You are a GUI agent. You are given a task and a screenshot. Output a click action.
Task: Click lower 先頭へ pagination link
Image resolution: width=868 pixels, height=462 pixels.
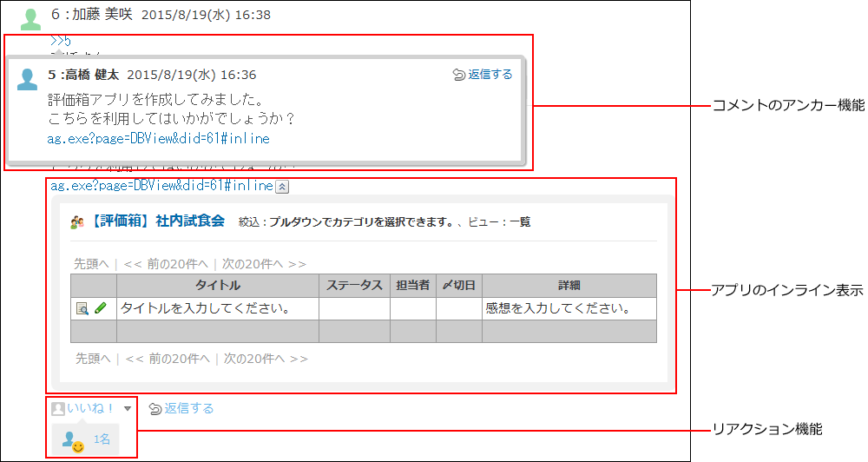[93, 359]
